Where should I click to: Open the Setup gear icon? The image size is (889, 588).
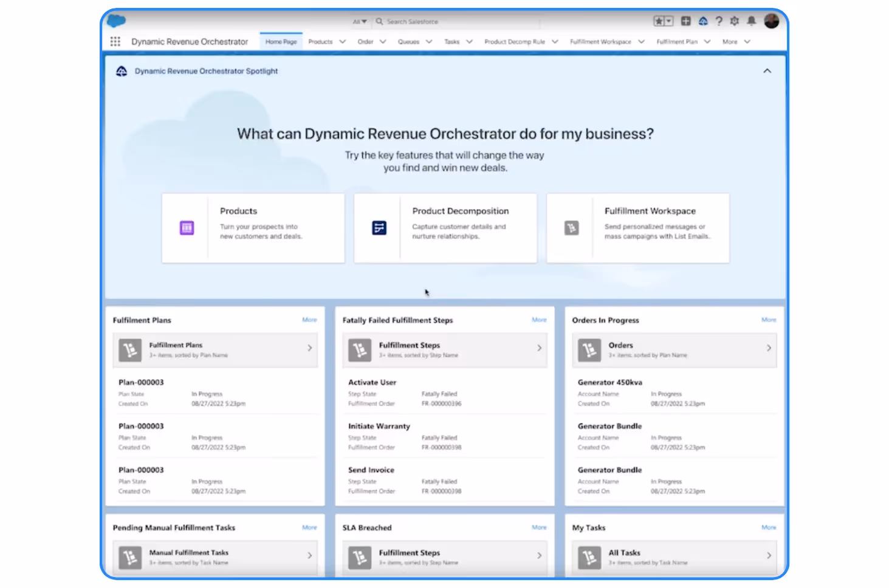coord(735,21)
